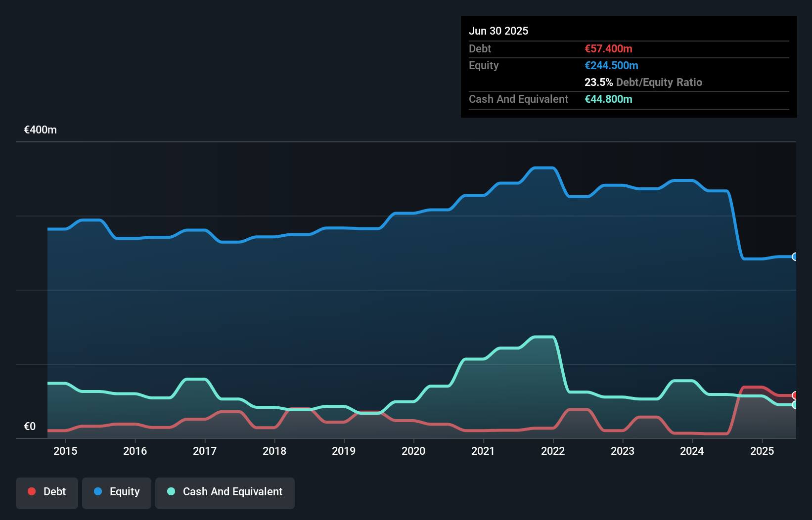Image resolution: width=812 pixels, height=520 pixels.
Task: Click the blue Equity legend dot
Action: click(x=98, y=491)
